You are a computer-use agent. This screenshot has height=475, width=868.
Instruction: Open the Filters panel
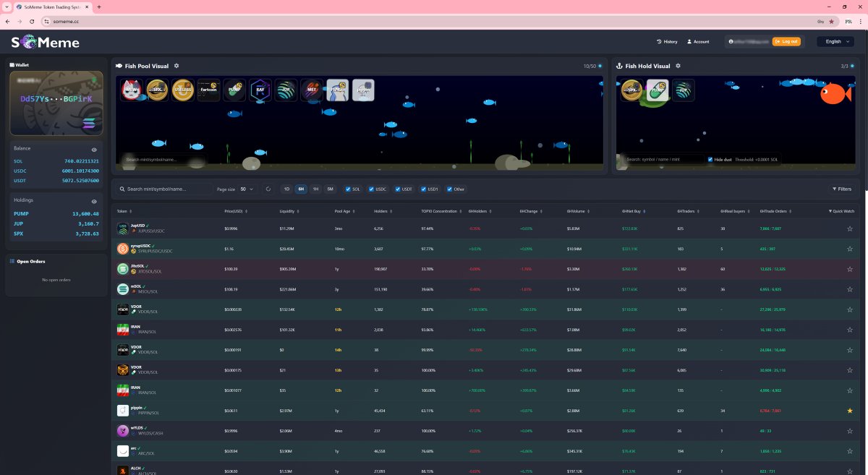tap(841, 189)
